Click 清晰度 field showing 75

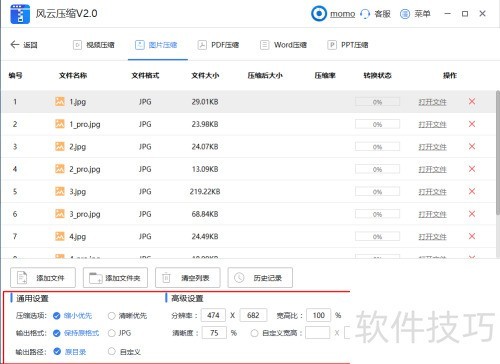(214, 333)
